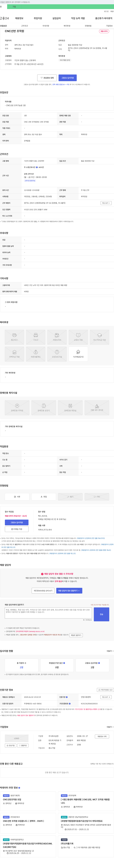Select the 식사제공(2식) benefit icon
Screen dimensions: 114x868
(78, 354)
